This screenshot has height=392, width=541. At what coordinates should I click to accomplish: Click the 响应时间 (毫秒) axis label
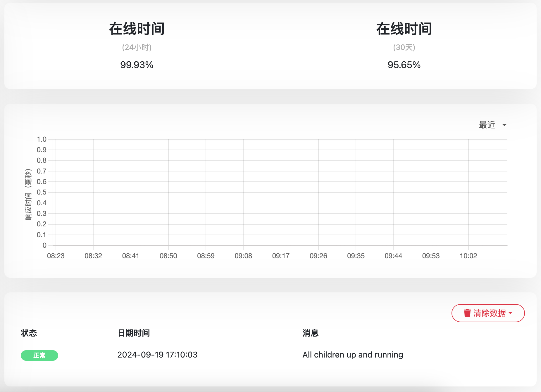click(x=28, y=194)
